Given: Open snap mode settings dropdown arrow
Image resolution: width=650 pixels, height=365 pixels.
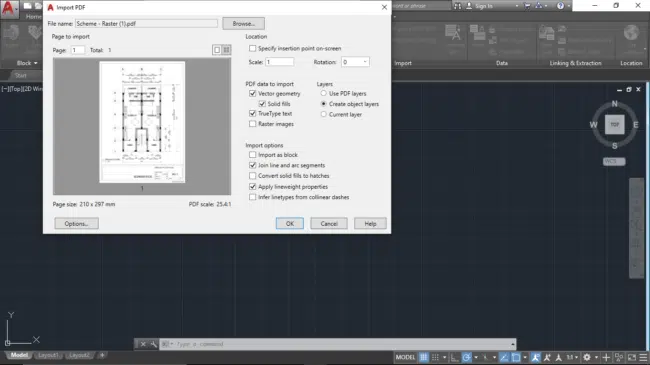Looking at the screenshot, I should tap(444, 357).
